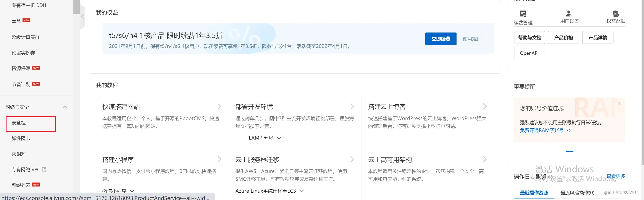Click the t5/s6/n4 renewal promotion banner
This screenshot has height=200, width=644.
(298, 39)
